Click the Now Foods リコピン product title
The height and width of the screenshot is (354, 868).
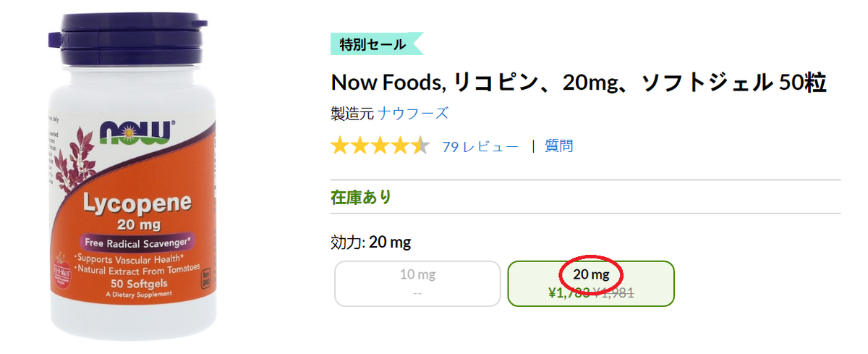[x=579, y=83]
